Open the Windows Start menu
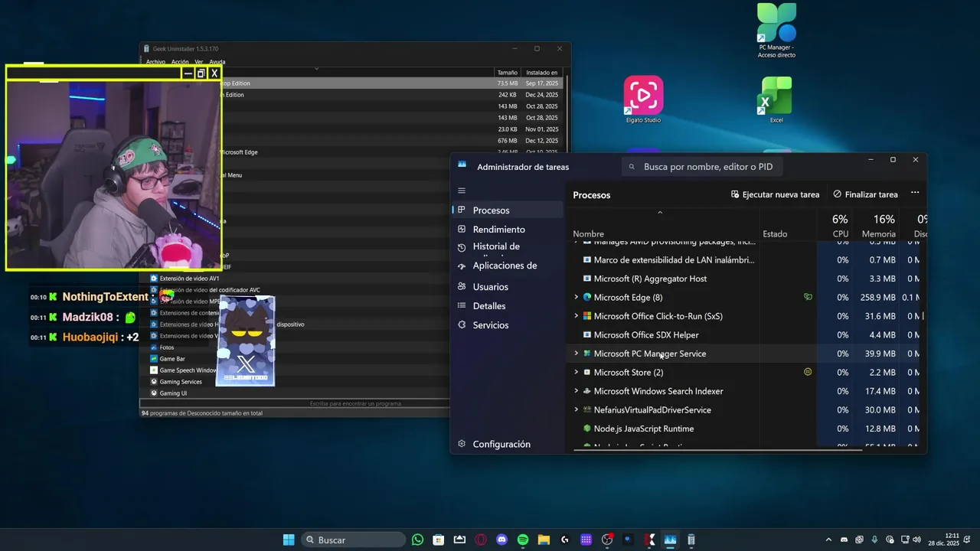The width and height of the screenshot is (980, 551). click(x=289, y=540)
